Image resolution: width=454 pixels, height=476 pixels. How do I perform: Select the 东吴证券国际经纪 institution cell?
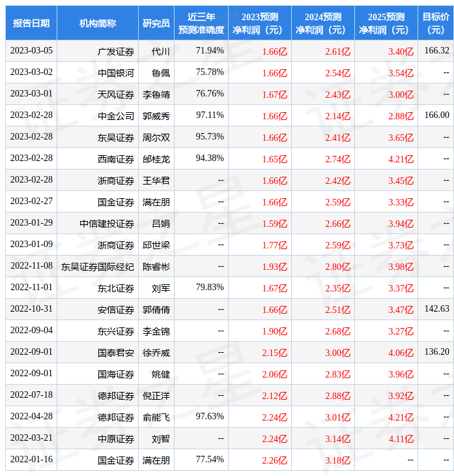tap(98, 267)
